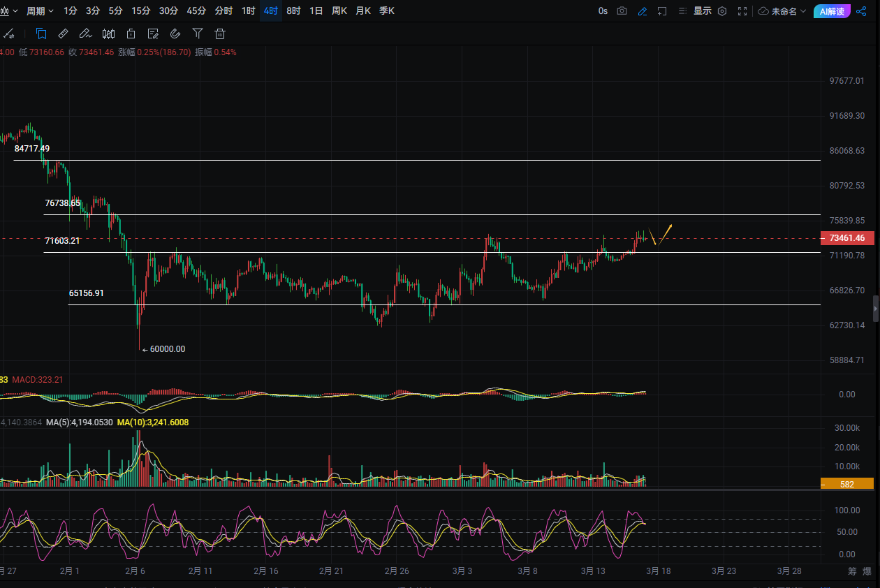Toggle the lock drawings icon
880x588 pixels.
(131, 34)
